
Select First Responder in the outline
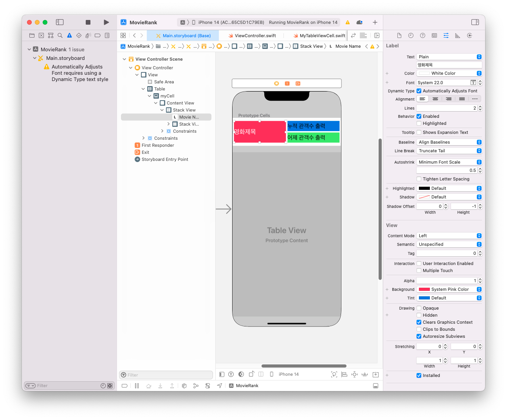point(154,145)
